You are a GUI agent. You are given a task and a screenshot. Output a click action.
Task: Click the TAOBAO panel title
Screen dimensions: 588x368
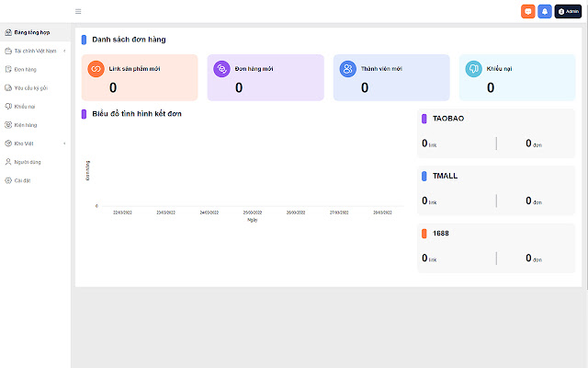coord(448,119)
